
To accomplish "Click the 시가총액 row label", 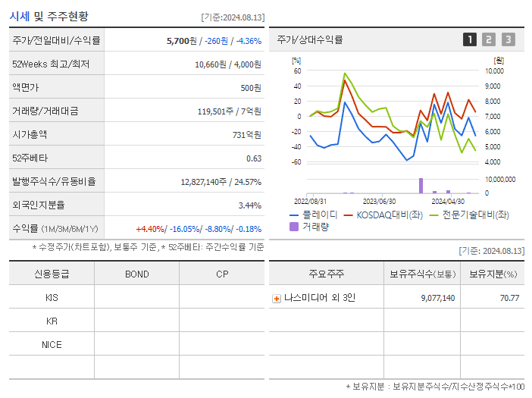I will (30, 135).
